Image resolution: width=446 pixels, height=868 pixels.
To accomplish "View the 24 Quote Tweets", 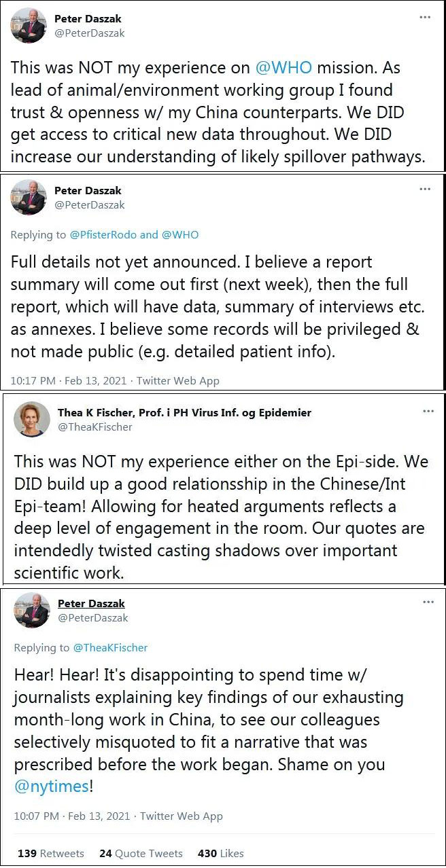I will pos(141,853).
